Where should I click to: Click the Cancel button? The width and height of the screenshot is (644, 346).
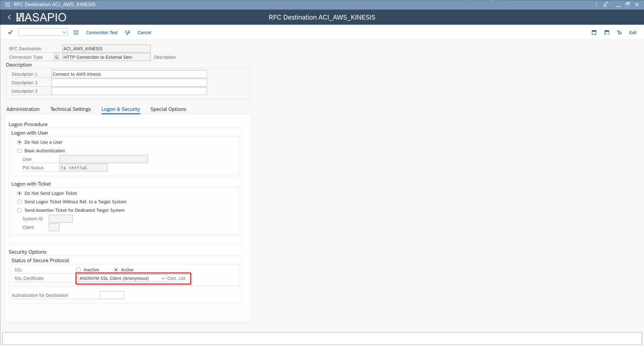coord(144,33)
